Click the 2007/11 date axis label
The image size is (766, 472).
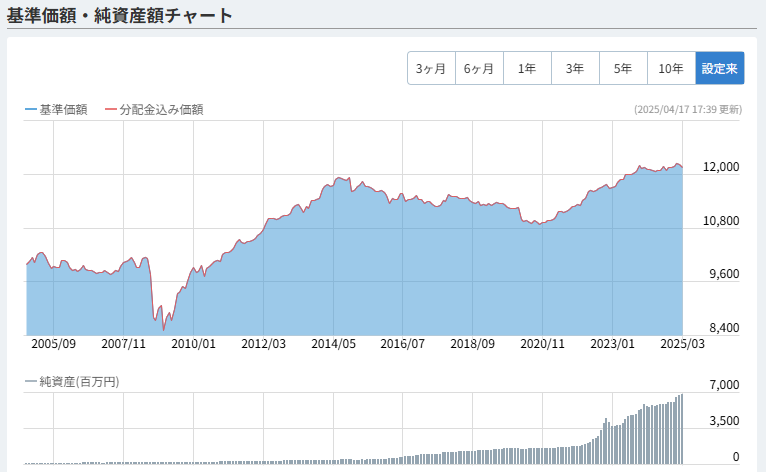(124, 344)
